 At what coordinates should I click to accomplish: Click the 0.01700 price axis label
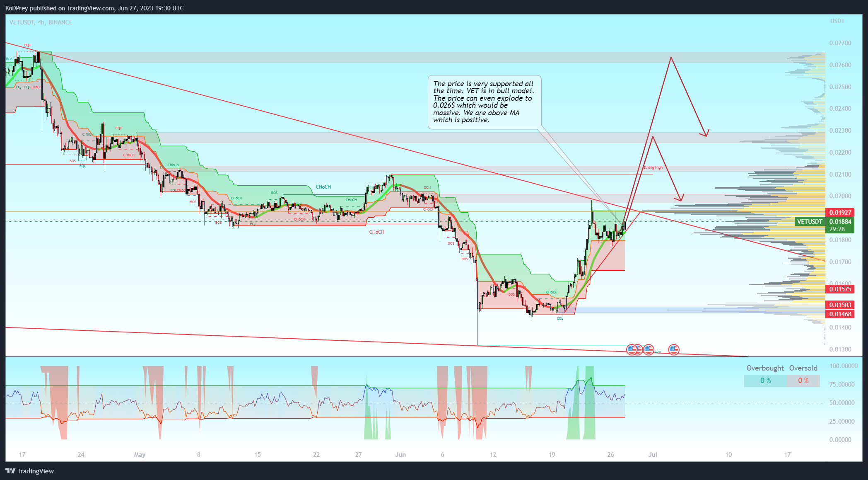840,262
